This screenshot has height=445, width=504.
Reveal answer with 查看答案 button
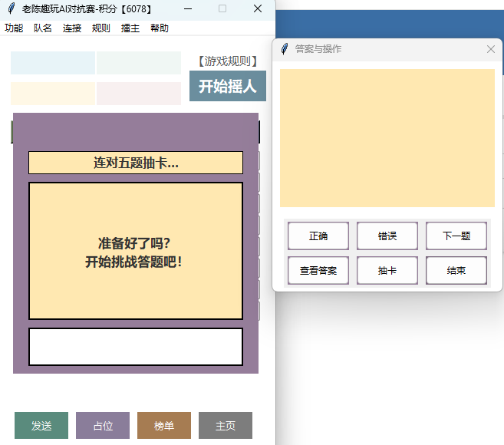[x=318, y=271]
